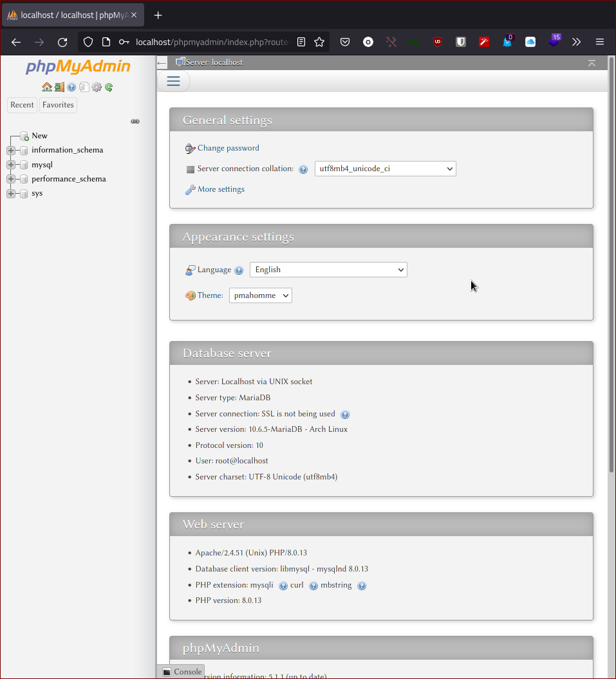Screen dimensions: 616x679
Task: Click the help icon after mbstring extension
Action: click(x=362, y=586)
